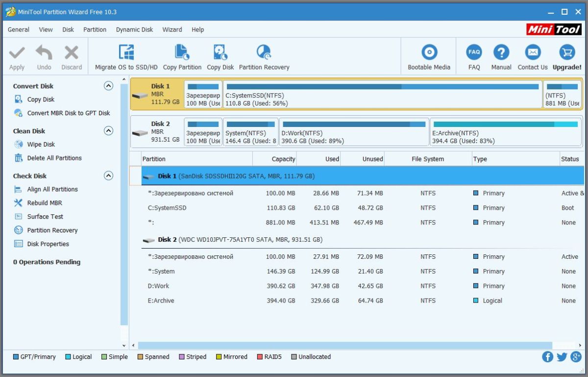Open the Facebook share icon

tap(547, 357)
